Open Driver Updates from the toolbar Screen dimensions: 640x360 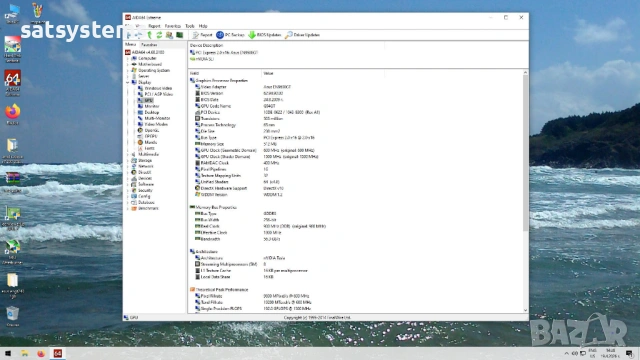(302, 35)
